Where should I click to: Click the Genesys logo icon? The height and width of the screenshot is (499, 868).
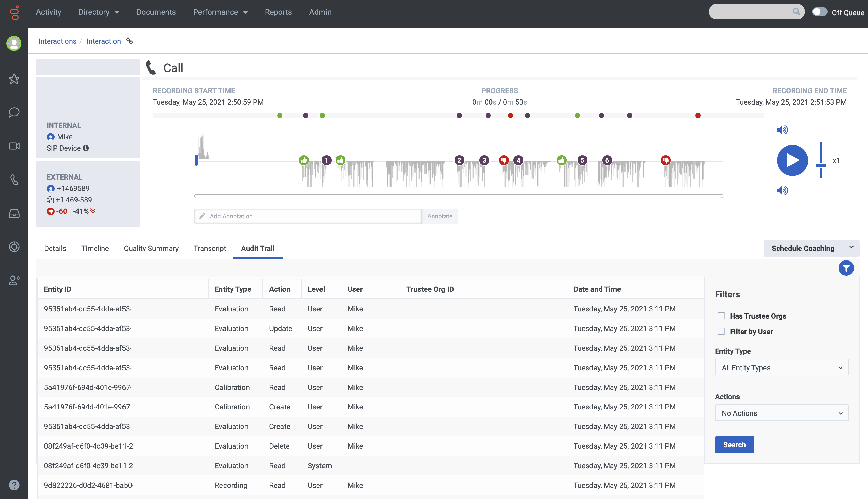pyautogui.click(x=14, y=12)
